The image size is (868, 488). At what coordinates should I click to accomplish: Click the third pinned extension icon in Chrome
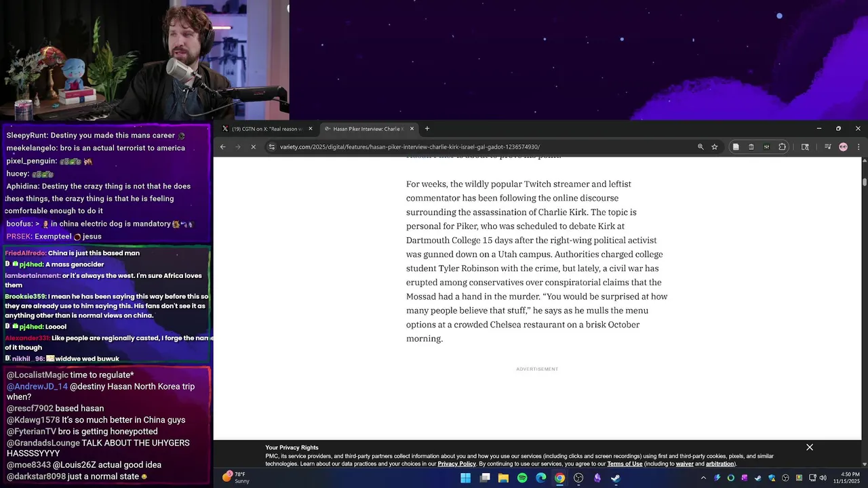coord(766,146)
